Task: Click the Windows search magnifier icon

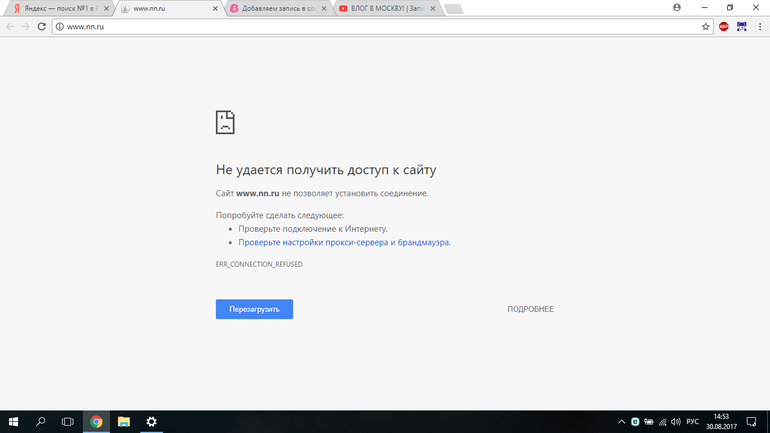Action: pyautogui.click(x=41, y=421)
